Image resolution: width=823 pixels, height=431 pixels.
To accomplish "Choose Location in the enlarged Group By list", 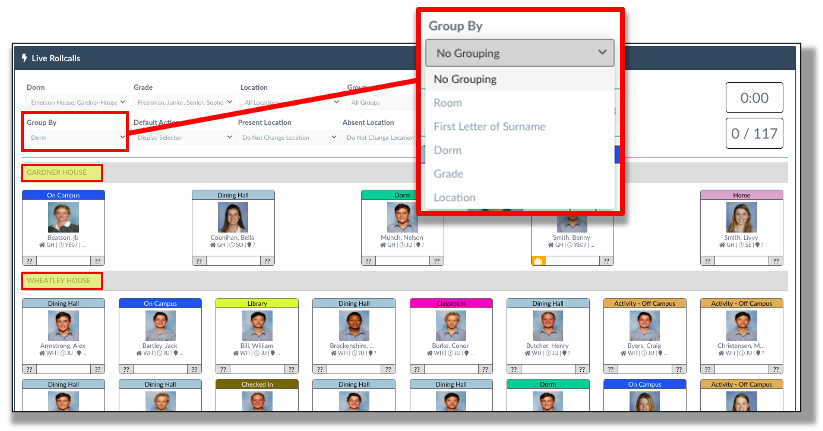I will 520,197.
